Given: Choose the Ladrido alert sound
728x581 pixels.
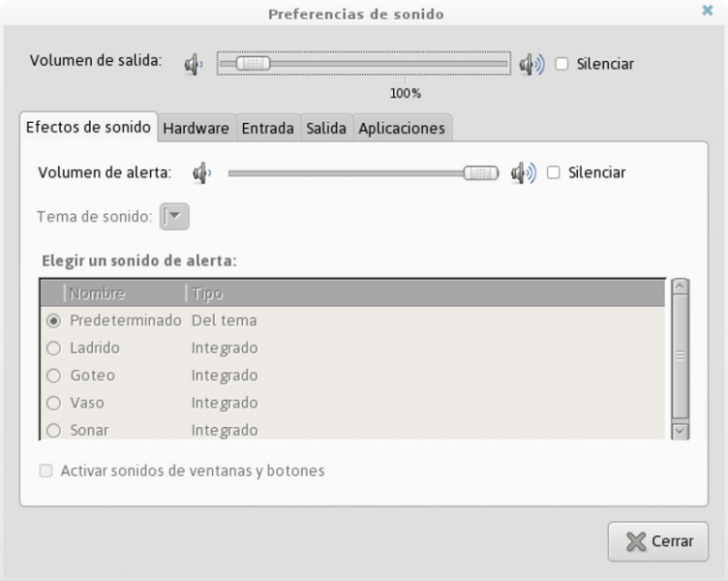Looking at the screenshot, I should tap(54, 349).
